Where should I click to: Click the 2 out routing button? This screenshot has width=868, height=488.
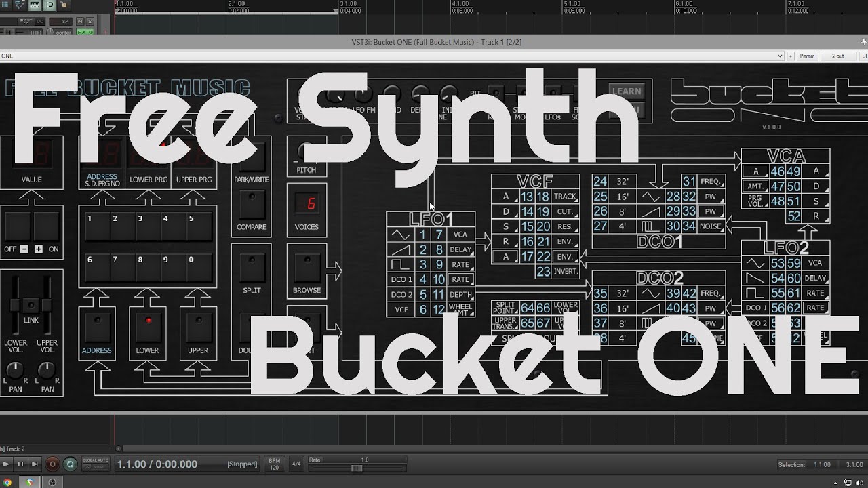click(838, 56)
